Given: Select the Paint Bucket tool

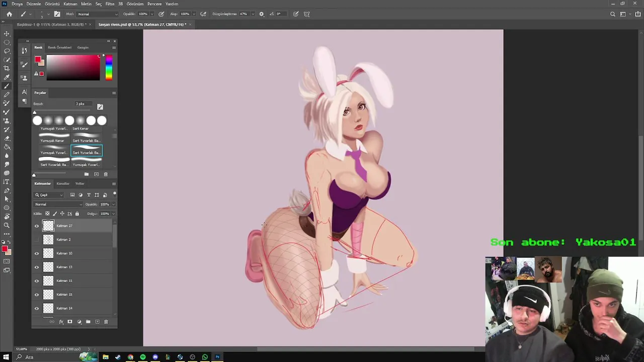Looking at the screenshot, I should [x=7, y=147].
